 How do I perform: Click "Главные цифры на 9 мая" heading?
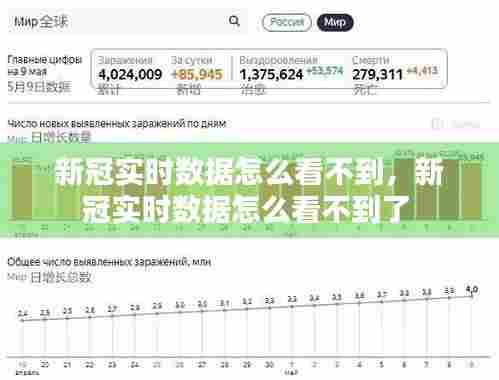45,65
